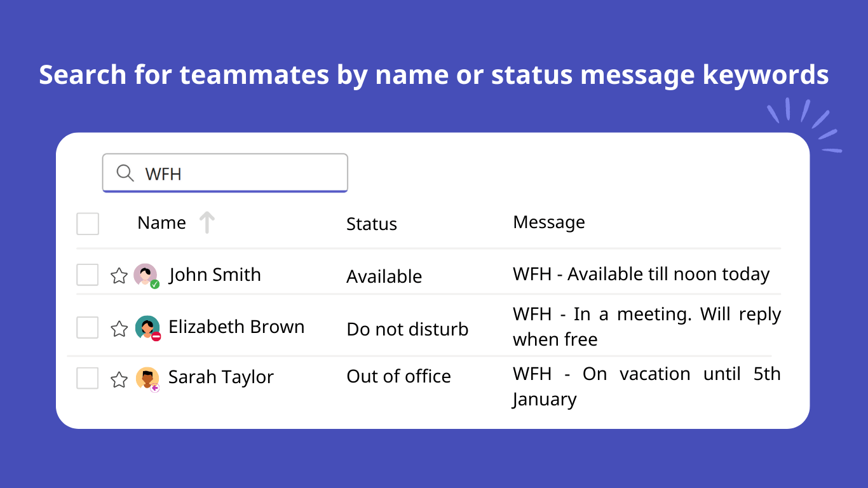
Task: Select the Message column header
Action: pos(548,222)
